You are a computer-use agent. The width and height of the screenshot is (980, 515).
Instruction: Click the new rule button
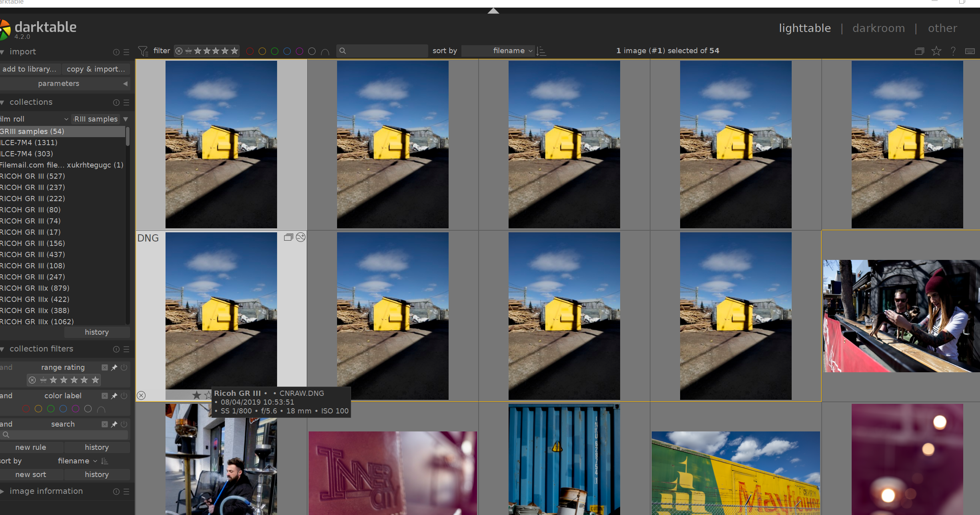point(31,447)
